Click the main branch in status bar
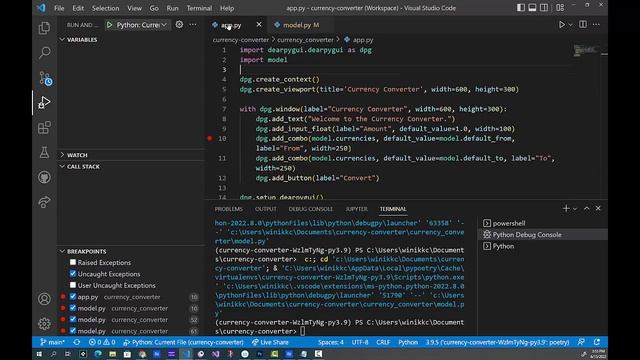 click(x=52, y=342)
